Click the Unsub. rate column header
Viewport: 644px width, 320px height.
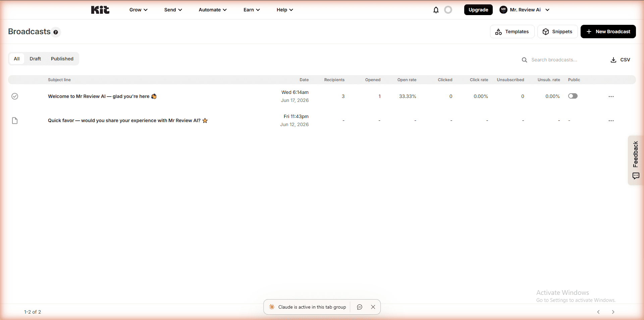point(549,80)
